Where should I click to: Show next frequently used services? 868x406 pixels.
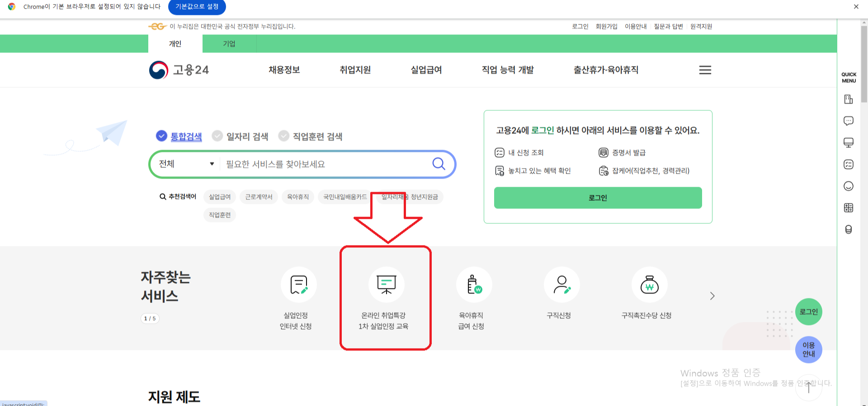[712, 296]
